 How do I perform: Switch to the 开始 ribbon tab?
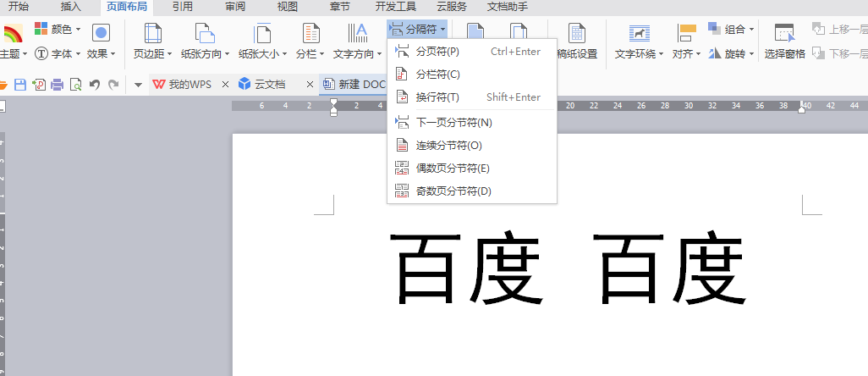(x=19, y=8)
